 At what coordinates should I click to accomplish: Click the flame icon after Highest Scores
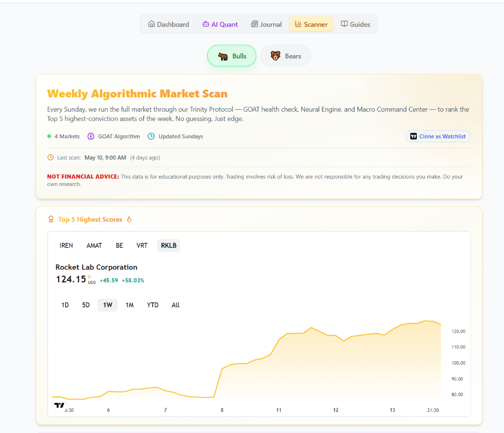[x=129, y=219]
